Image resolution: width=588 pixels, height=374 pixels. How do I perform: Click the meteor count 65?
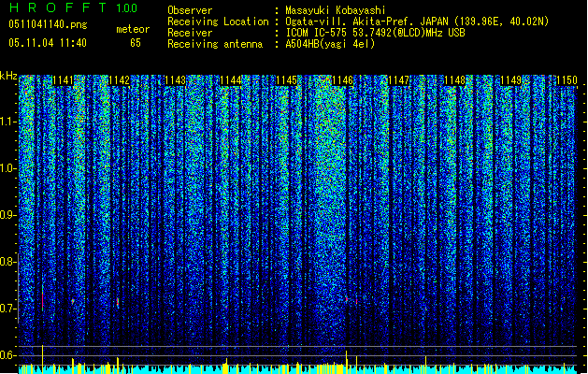136,43
